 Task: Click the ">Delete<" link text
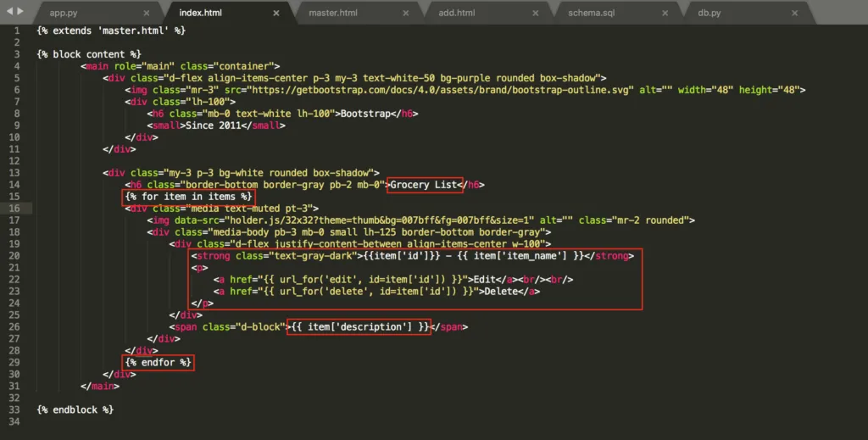pyautogui.click(x=501, y=291)
